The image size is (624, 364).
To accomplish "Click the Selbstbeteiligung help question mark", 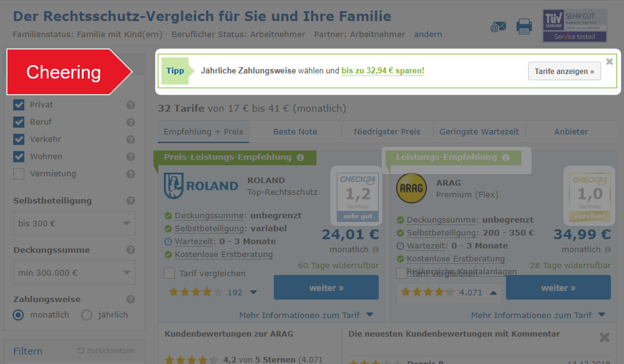I will pyautogui.click(x=131, y=200).
